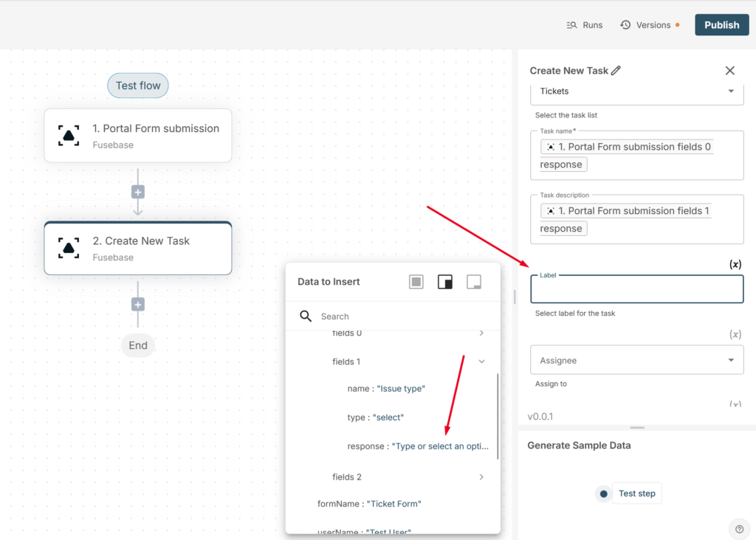756x540 pixels.
Task: Click the Test flow pill
Action: (138, 86)
